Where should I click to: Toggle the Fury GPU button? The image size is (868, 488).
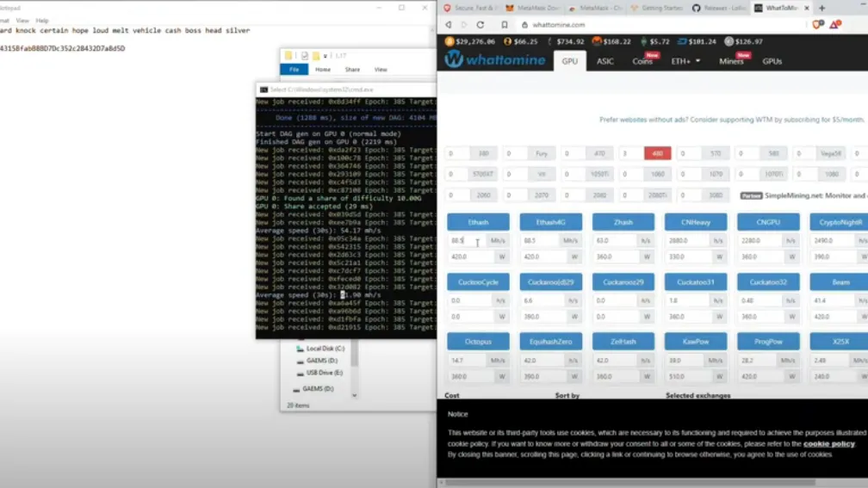click(x=542, y=153)
